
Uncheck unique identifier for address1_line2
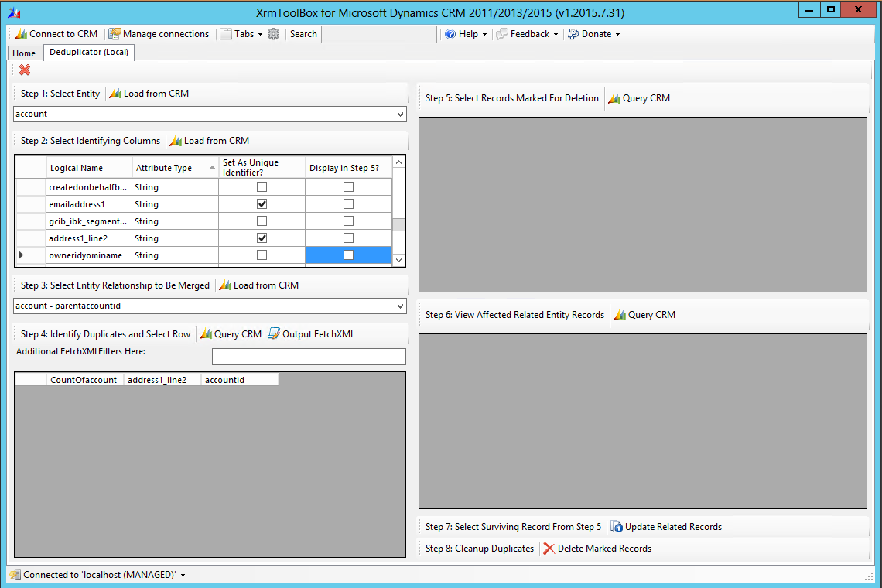pos(262,238)
